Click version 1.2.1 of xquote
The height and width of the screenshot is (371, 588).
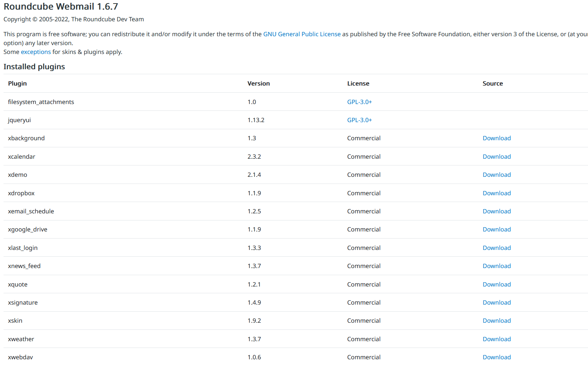coord(254,284)
